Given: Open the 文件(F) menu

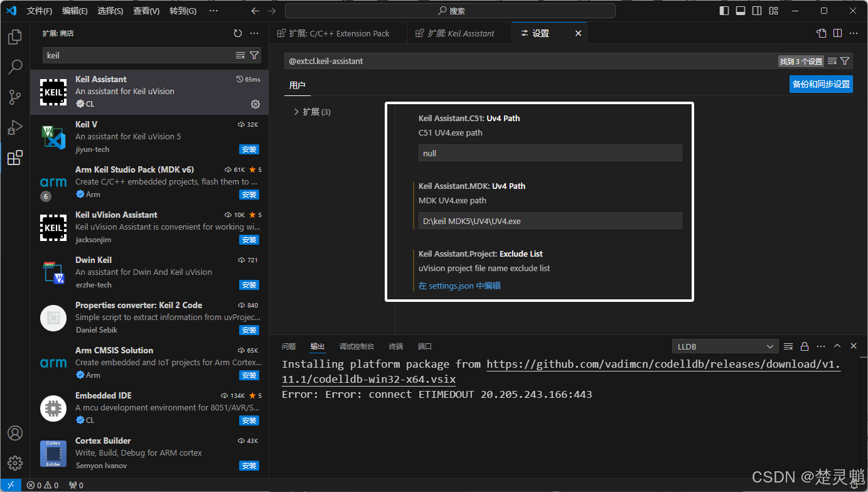Looking at the screenshot, I should tap(40, 11).
